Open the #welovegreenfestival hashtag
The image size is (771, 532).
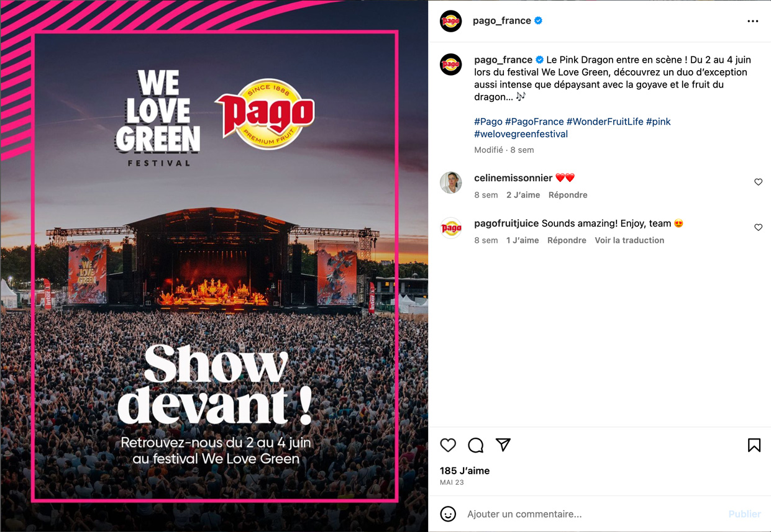coord(521,134)
